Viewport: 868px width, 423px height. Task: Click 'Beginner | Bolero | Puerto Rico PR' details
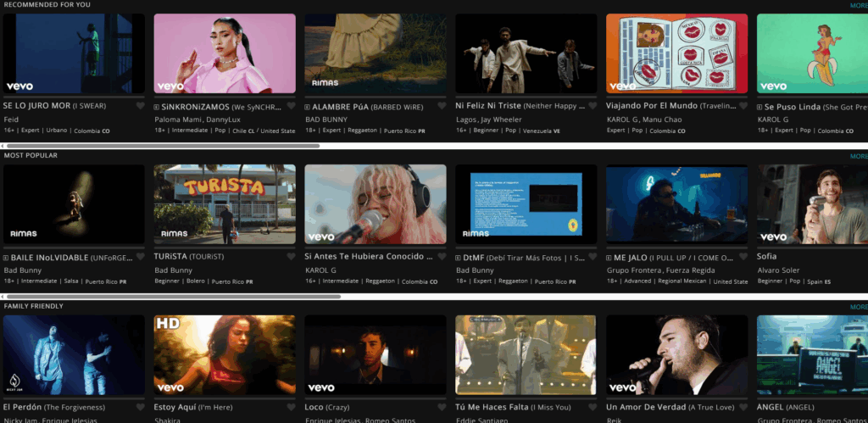203,281
